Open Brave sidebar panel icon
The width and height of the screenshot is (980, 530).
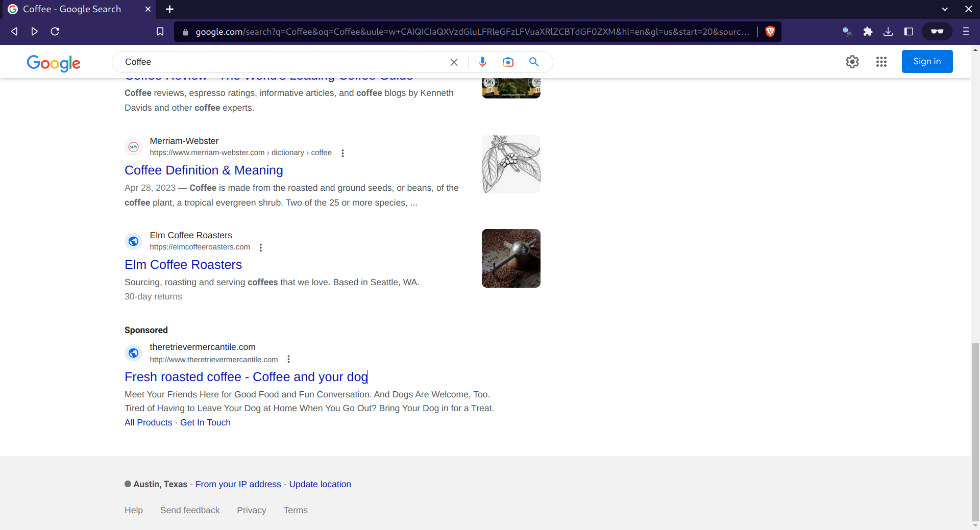909,31
